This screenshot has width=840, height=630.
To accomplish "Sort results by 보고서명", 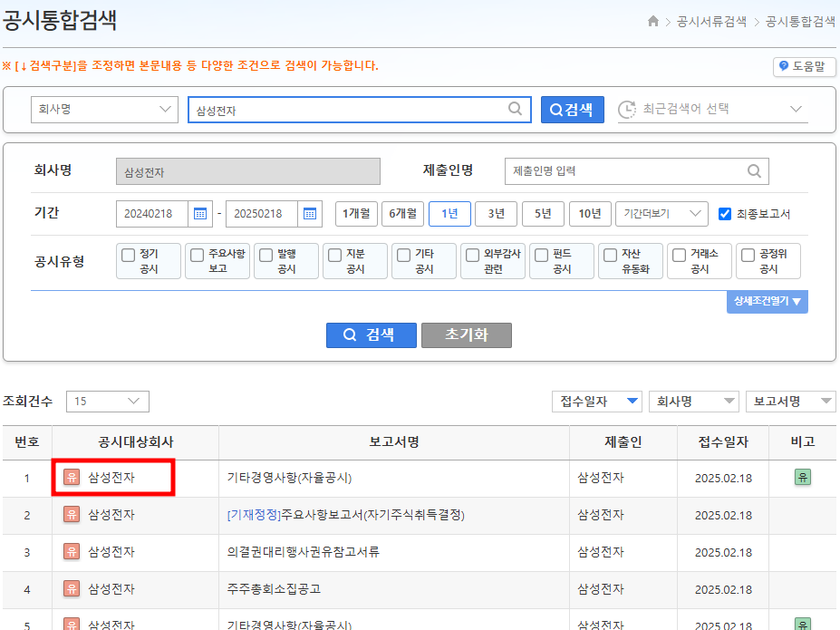I will point(791,402).
